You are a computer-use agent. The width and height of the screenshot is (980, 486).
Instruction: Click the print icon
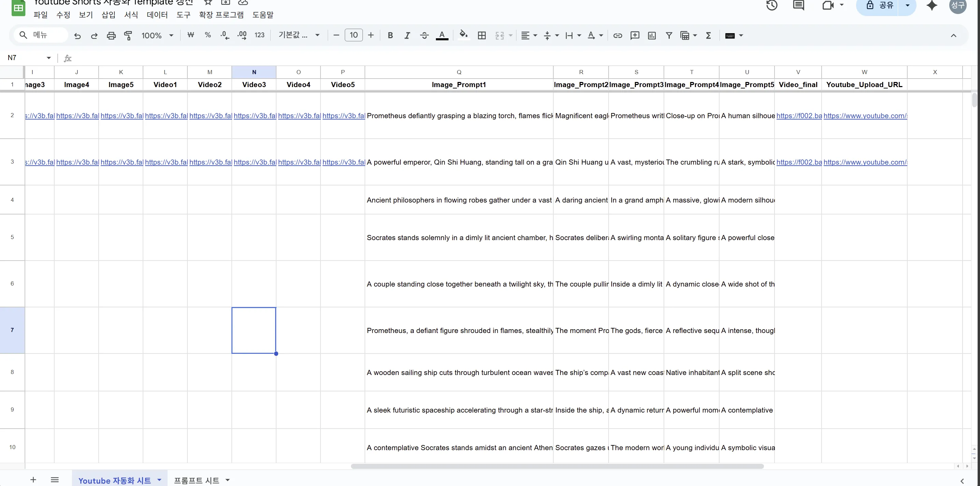[111, 36]
